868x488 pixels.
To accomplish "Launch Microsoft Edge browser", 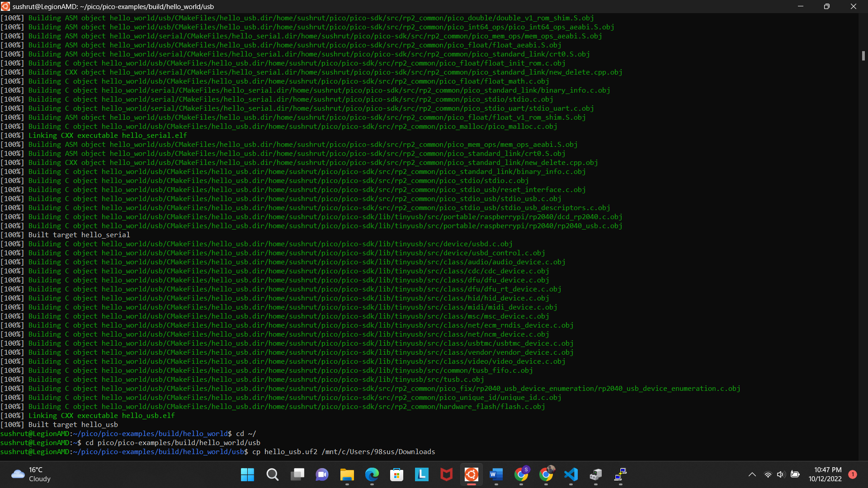I will [372, 475].
